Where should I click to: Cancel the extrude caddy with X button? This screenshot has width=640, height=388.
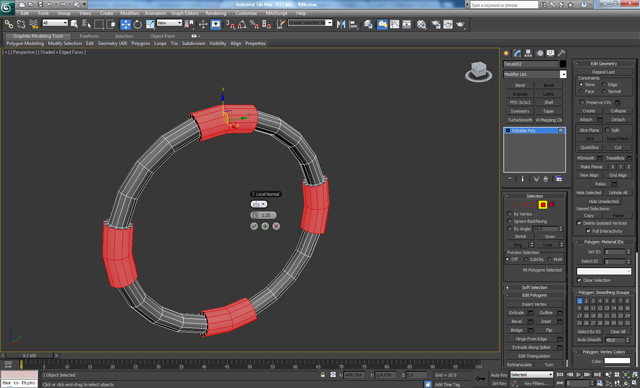coord(276,226)
